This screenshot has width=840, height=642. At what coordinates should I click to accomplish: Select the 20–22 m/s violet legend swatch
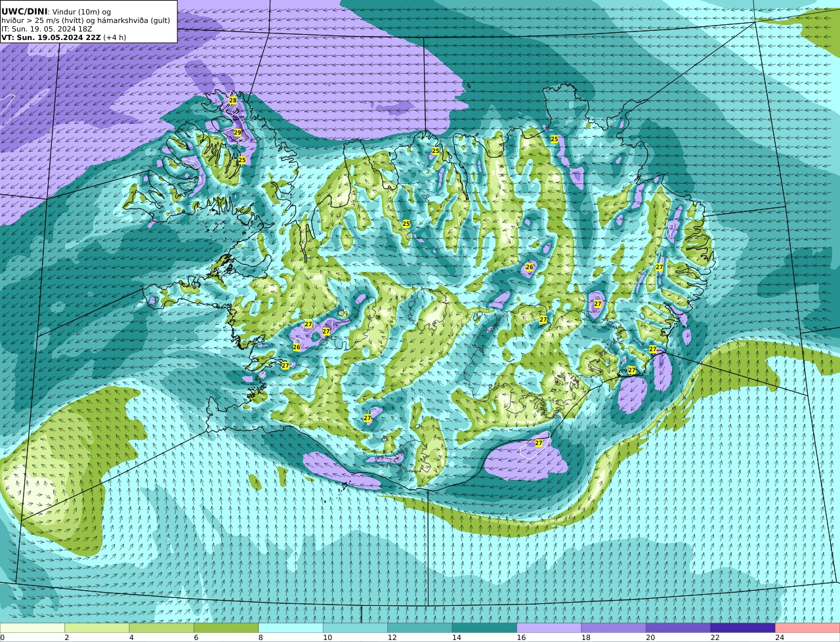[x=679, y=628]
